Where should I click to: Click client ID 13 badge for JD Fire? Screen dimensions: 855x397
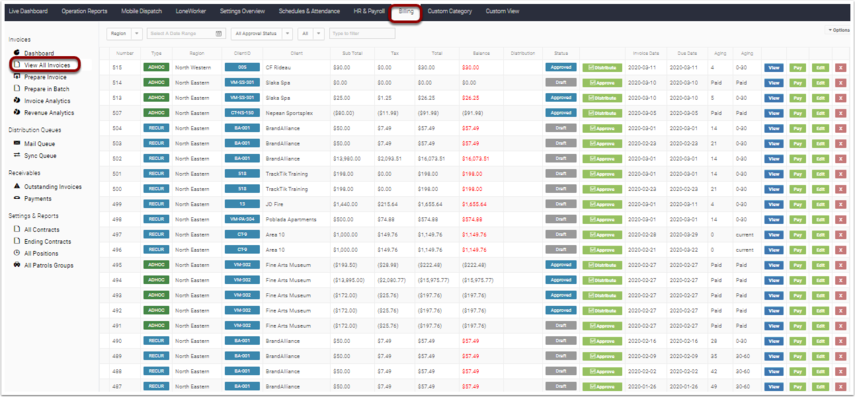242,203
